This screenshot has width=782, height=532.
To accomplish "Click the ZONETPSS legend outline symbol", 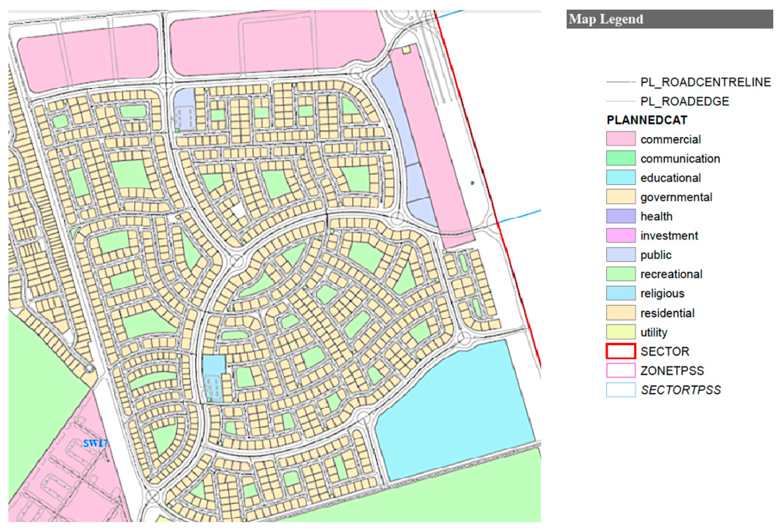I will click(x=621, y=371).
